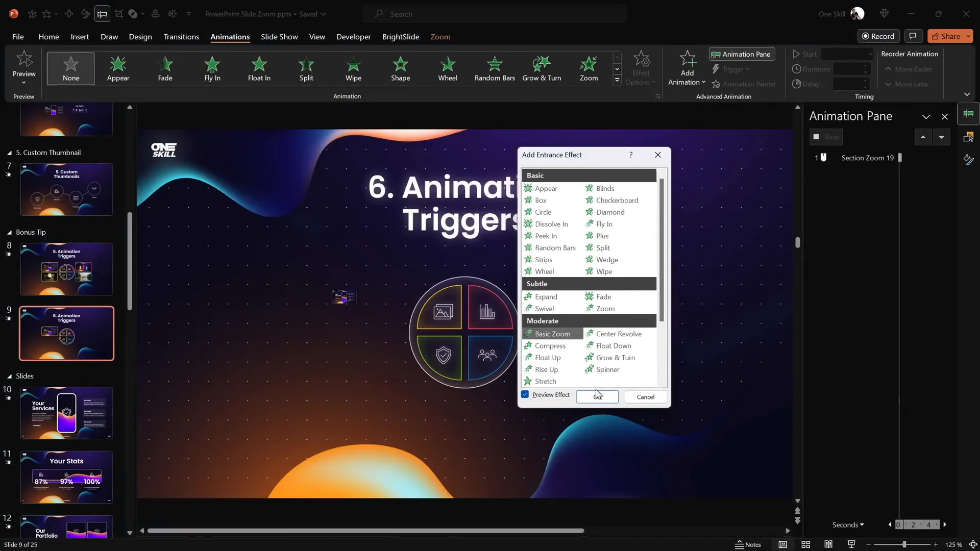
Task: Open the Zoom contextual tab
Action: [x=440, y=37]
